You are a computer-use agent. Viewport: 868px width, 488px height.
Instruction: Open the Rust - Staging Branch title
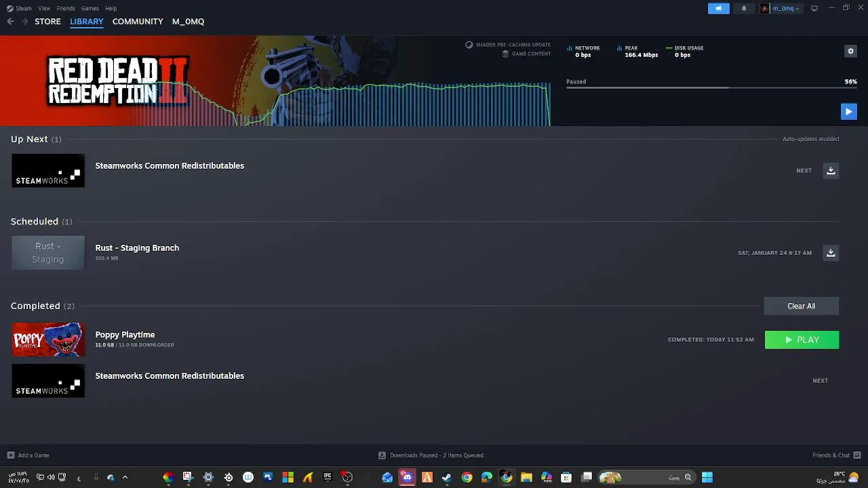click(137, 248)
